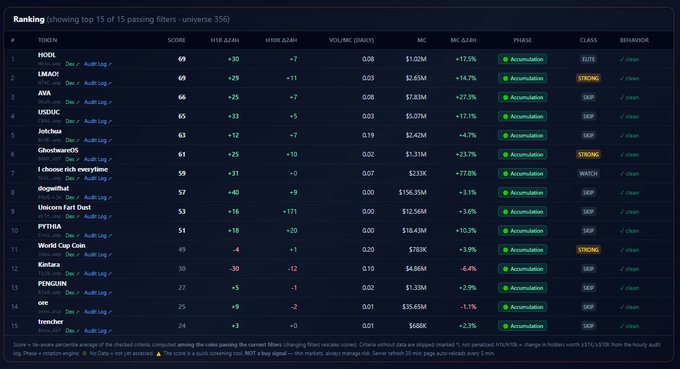This screenshot has width=680, height=369.
Task: Click the -6.4% MC change value
Action: [x=468, y=269]
